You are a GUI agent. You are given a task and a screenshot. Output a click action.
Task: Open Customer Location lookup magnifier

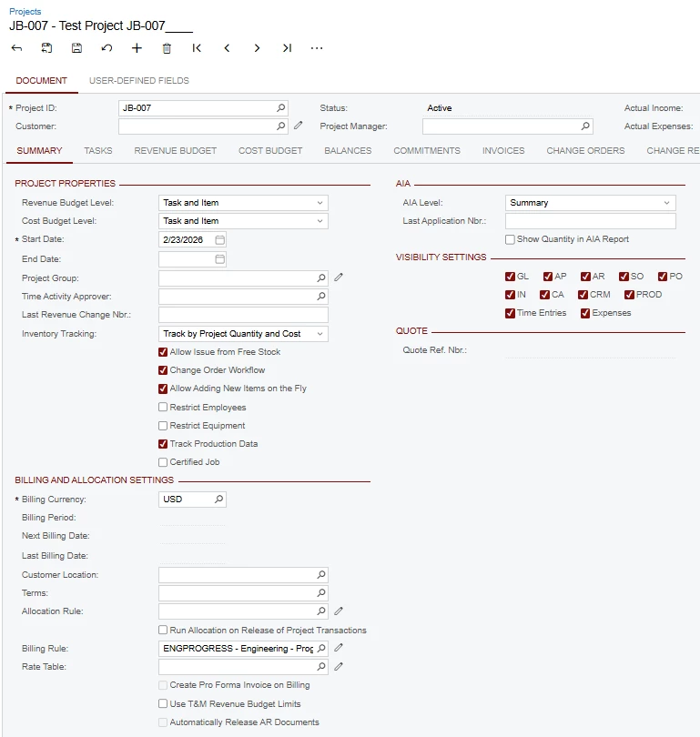pyautogui.click(x=321, y=574)
